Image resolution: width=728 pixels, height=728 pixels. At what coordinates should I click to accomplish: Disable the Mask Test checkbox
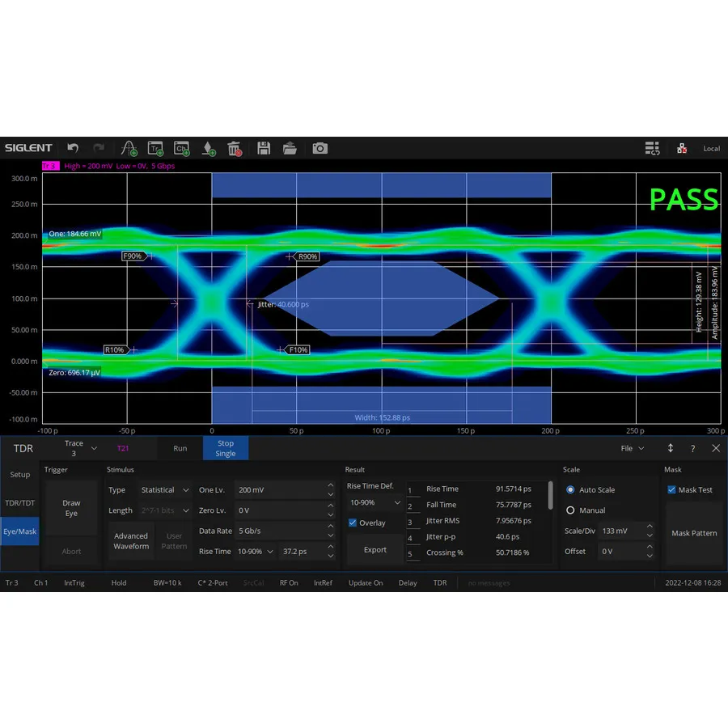(x=671, y=489)
